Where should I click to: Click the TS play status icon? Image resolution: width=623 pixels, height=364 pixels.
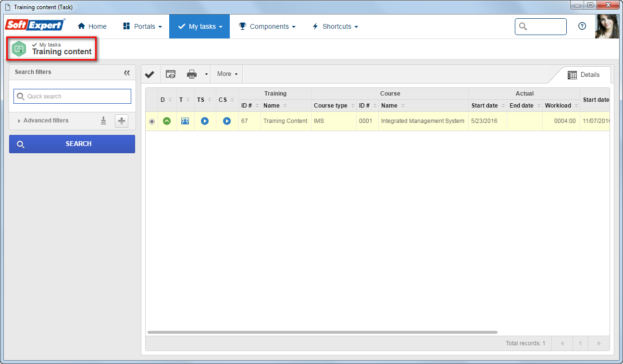coord(205,121)
